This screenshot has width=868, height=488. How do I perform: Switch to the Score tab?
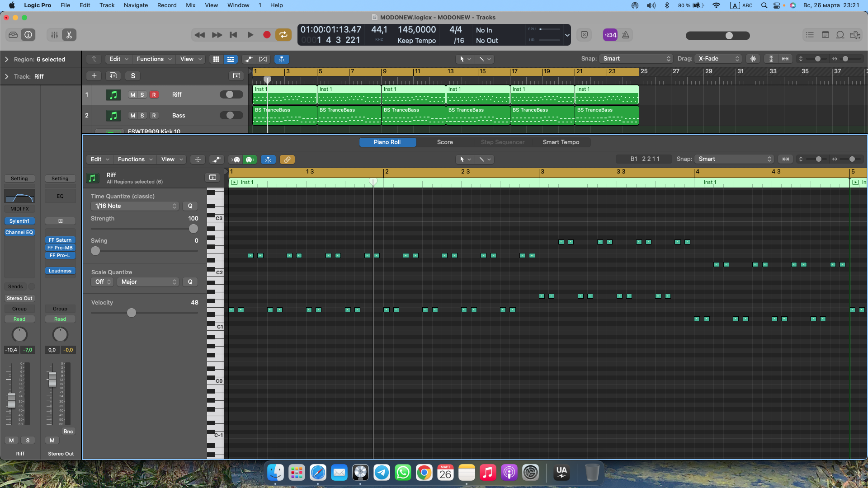click(445, 142)
